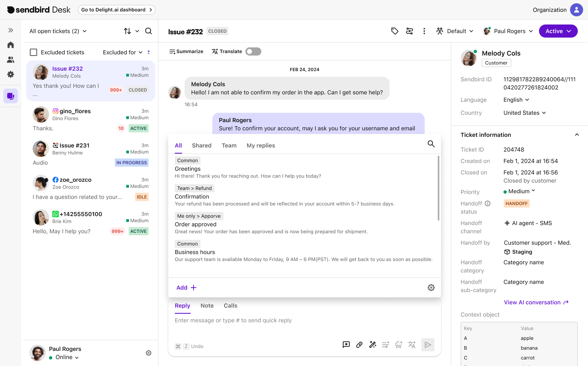Open the Excluded for dropdown

pyautogui.click(x=122, y=52)
